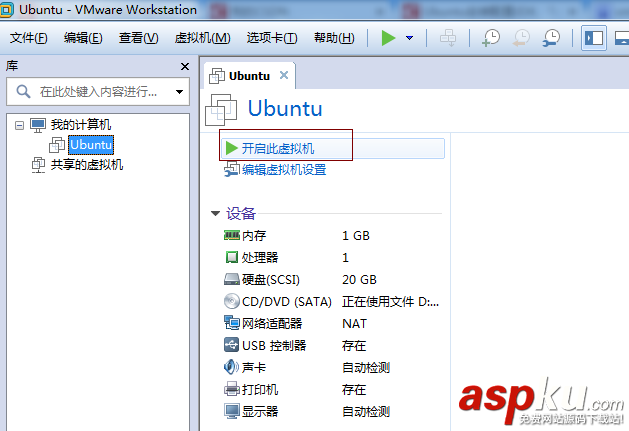Click the 内存 memory device icon
Viewport: 629px width, 431px height.
[x=231, y=235]
